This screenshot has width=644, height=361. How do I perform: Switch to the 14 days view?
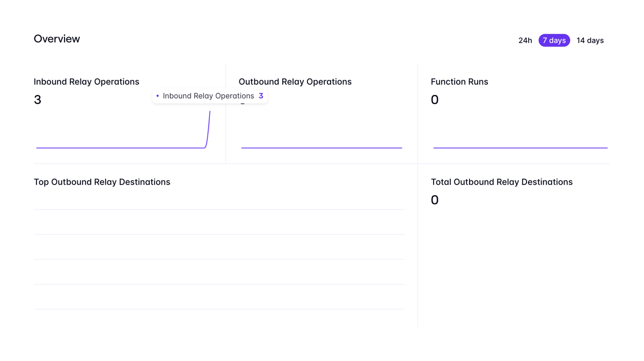590,40
